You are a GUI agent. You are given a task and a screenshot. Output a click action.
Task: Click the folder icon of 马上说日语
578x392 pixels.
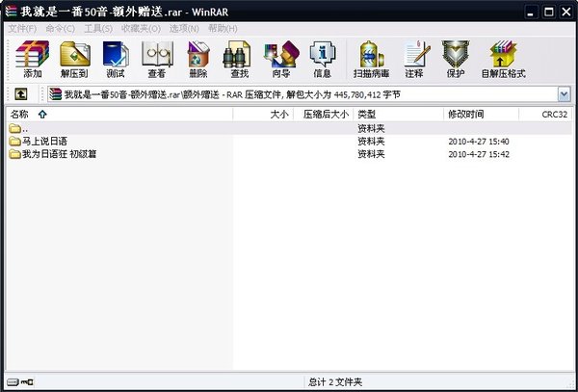(14, 142)
